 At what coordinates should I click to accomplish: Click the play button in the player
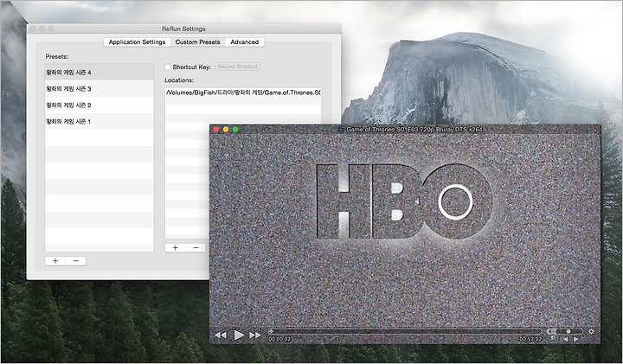pos(239,335)
